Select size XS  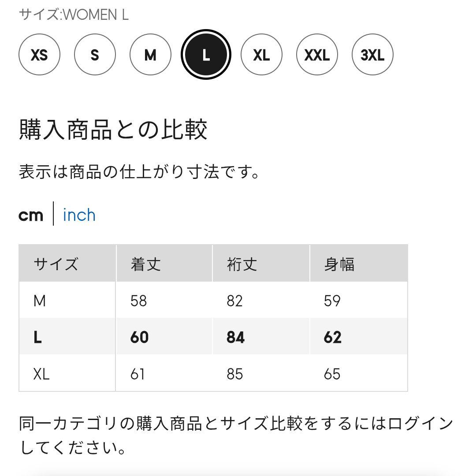(x=39, y=55)
